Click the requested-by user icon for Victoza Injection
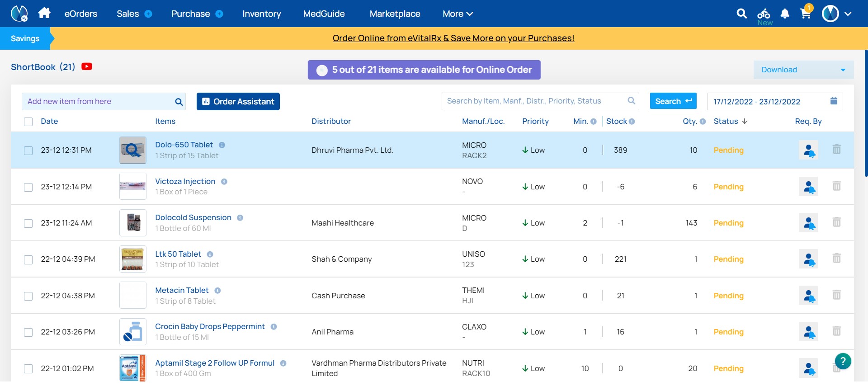The width and height of the screenshot is (868, 386). click(x=808, y=186)
